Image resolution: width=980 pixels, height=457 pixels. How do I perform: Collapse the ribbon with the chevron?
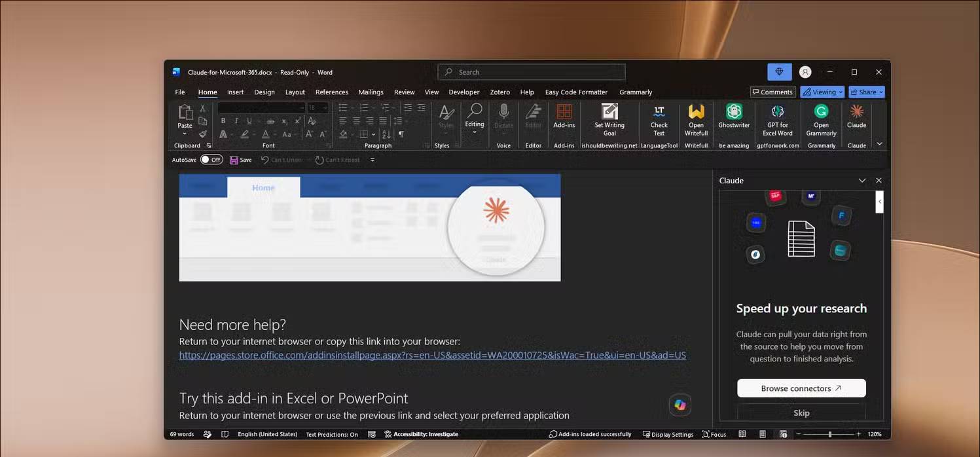coord(879,144)
